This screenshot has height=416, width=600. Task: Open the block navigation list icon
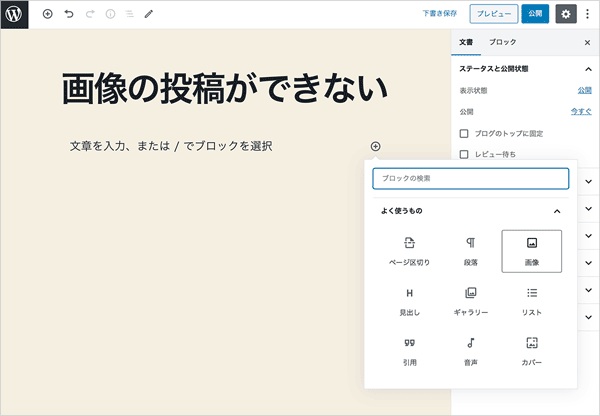tap(130, 14)
